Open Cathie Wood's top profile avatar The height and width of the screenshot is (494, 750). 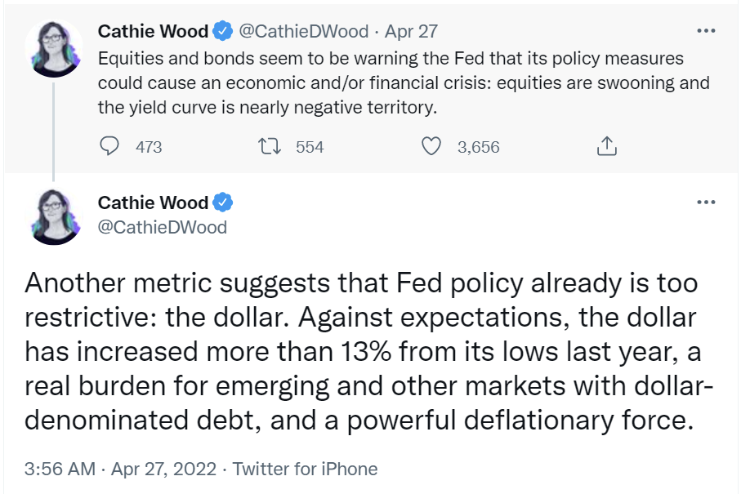(54, 48)
